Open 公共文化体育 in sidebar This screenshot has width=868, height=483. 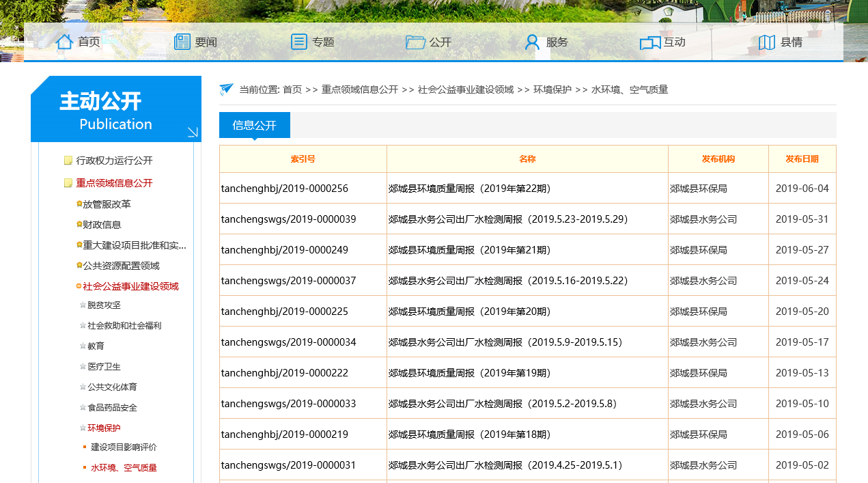[112, 387]
